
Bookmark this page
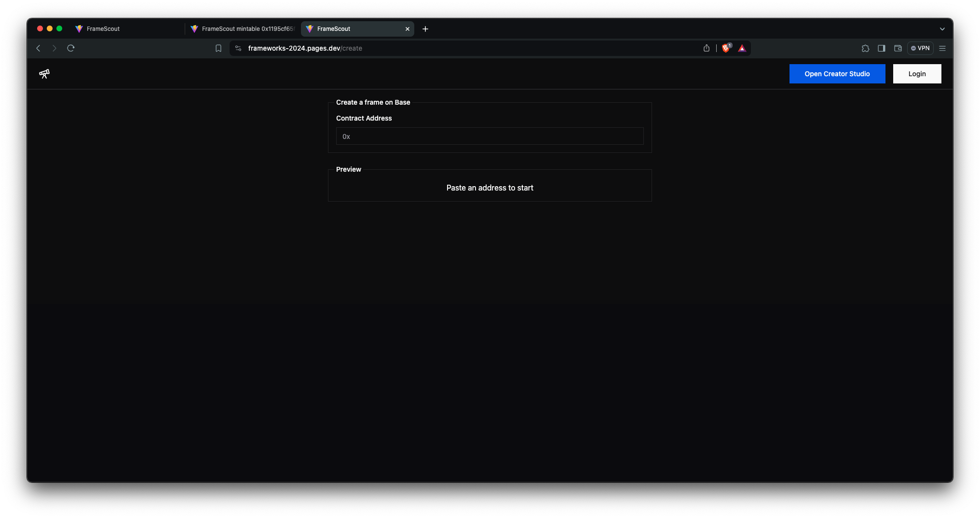[218, 48]
